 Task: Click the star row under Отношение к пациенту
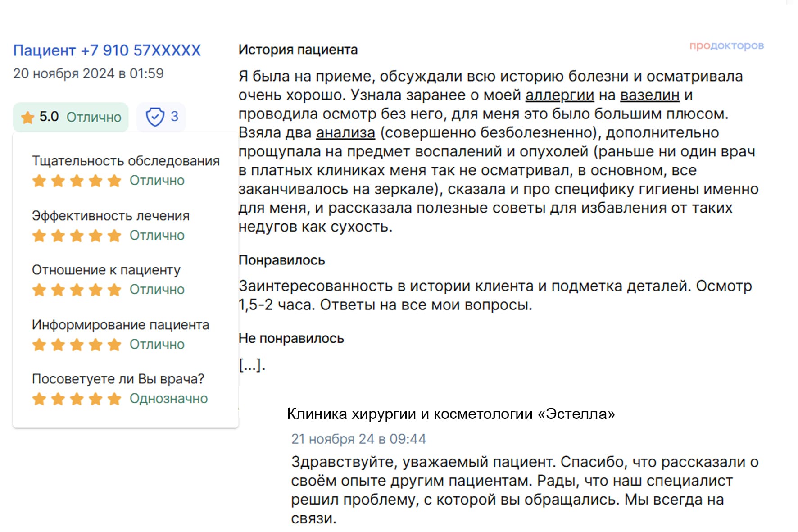pos(77,290)
